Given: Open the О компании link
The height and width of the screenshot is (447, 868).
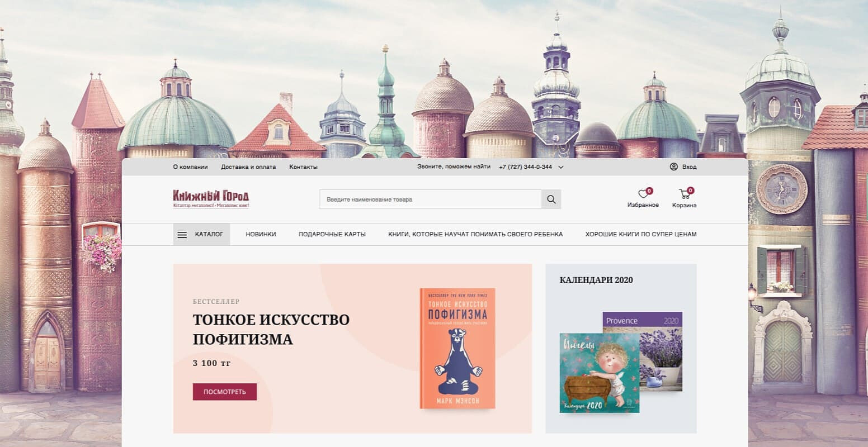Looking at the screenshot, I should tap(190, 167).
